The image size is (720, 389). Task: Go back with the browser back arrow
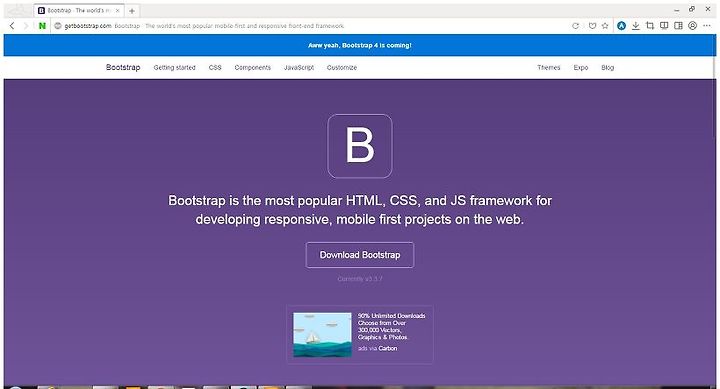click(12, 26)
